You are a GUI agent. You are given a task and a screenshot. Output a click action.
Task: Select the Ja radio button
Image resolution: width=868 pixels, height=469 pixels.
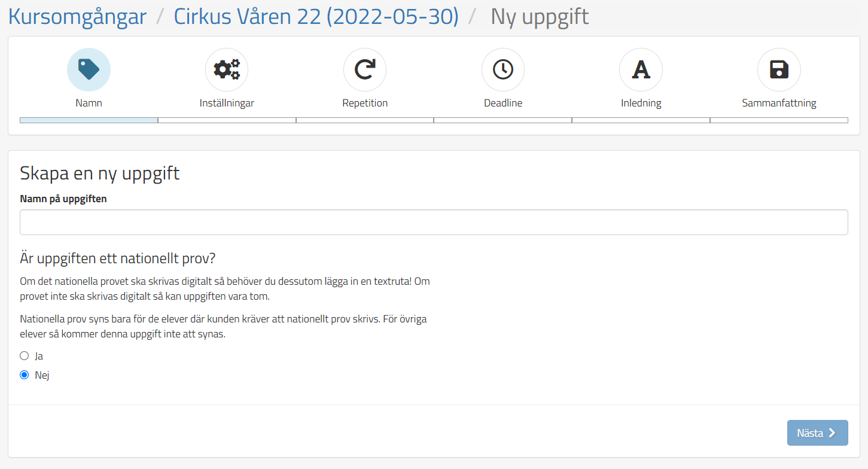[x=25, y=356]
